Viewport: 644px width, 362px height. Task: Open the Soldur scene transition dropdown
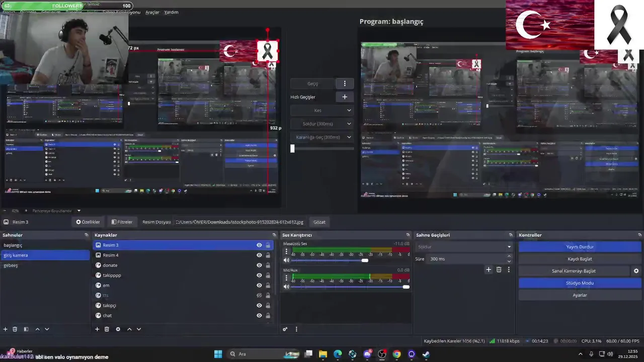464,247
